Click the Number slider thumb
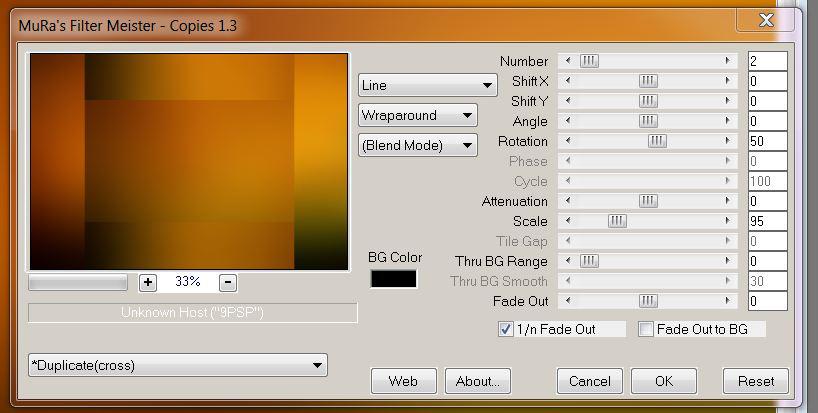Viewport: 818px width, 413px height. pyautogui.click(x=589, y=61)
